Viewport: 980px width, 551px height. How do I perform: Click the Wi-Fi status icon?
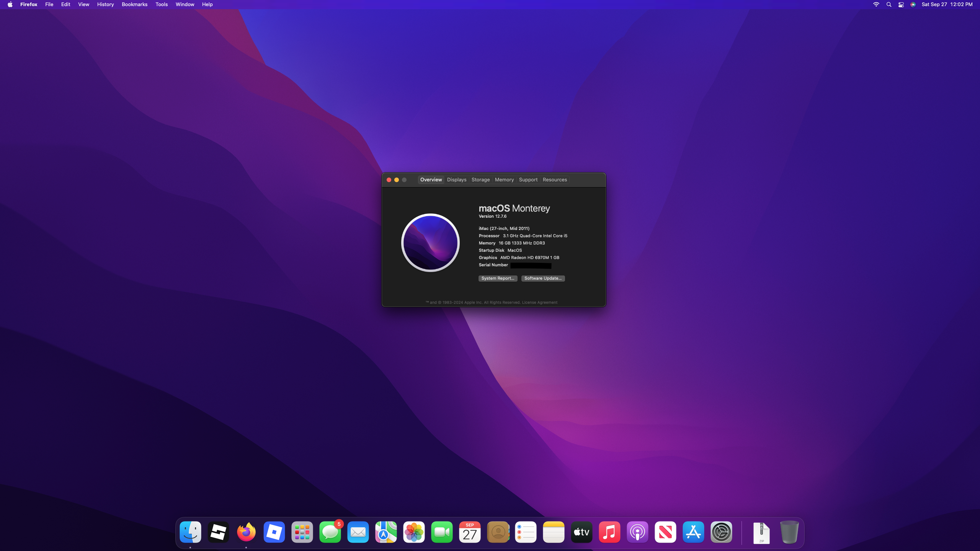click(x=876, y=5)
